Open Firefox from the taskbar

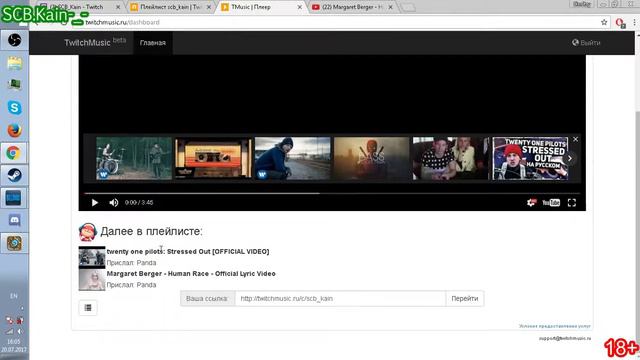click(14, 131)
